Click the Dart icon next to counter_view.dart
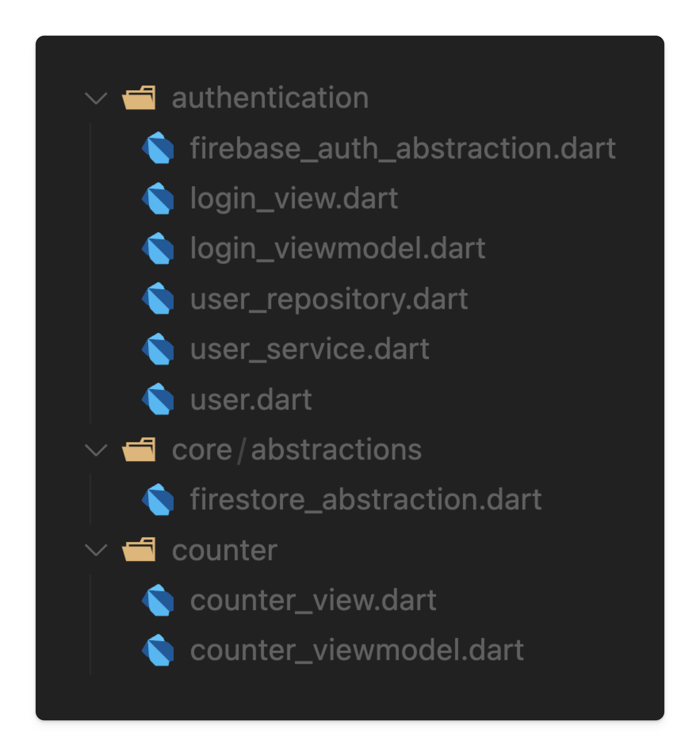This screenshot has height=756, width=700. pos(158,600)
